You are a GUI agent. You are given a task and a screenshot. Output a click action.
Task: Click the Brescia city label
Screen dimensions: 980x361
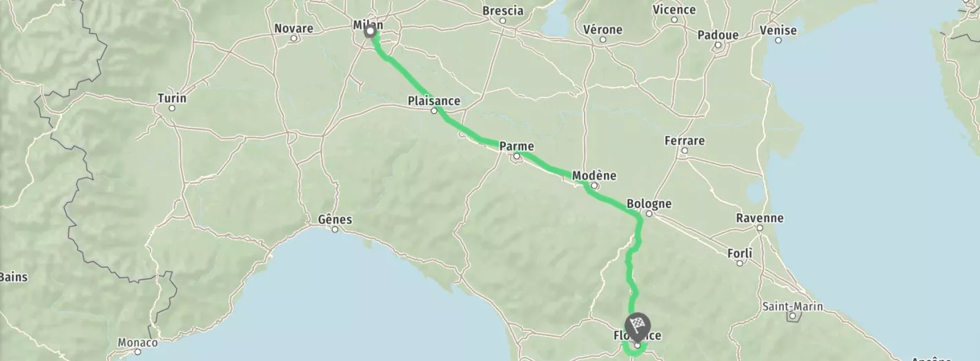click(x=502, y=10)
